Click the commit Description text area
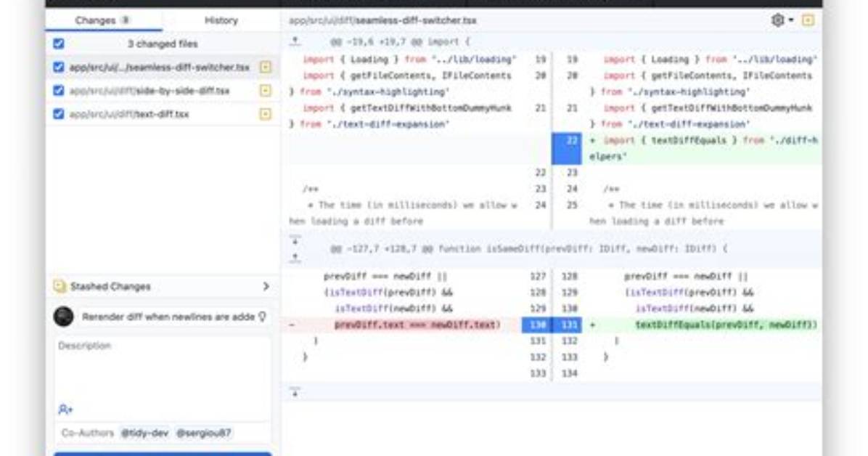The image size is (868, 456). pyautogui.click(x=163, y=368)
